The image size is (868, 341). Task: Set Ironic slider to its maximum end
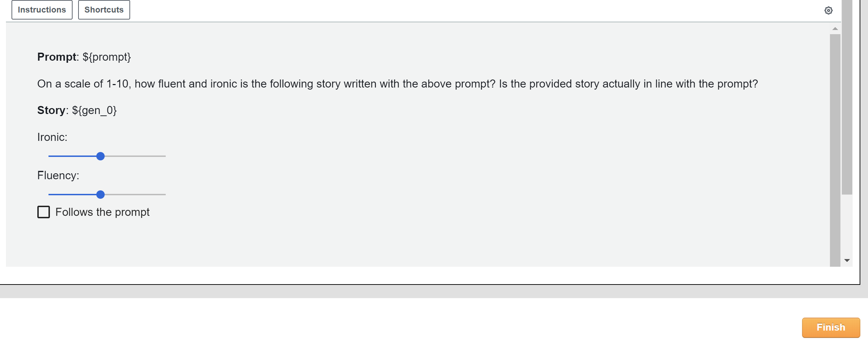pyautogui.click(x=165, y=156)
